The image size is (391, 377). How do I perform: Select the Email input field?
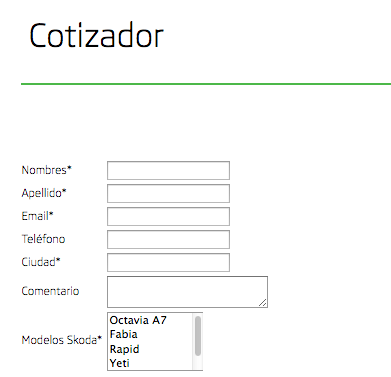point(168,216)
